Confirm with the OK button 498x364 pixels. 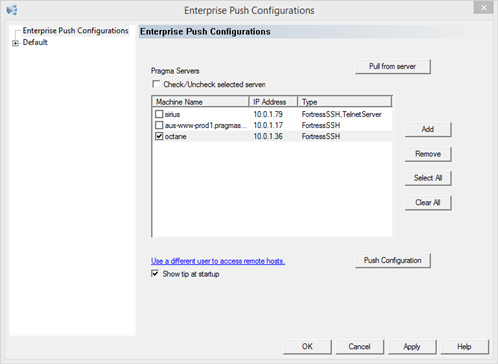coord(307,347)
